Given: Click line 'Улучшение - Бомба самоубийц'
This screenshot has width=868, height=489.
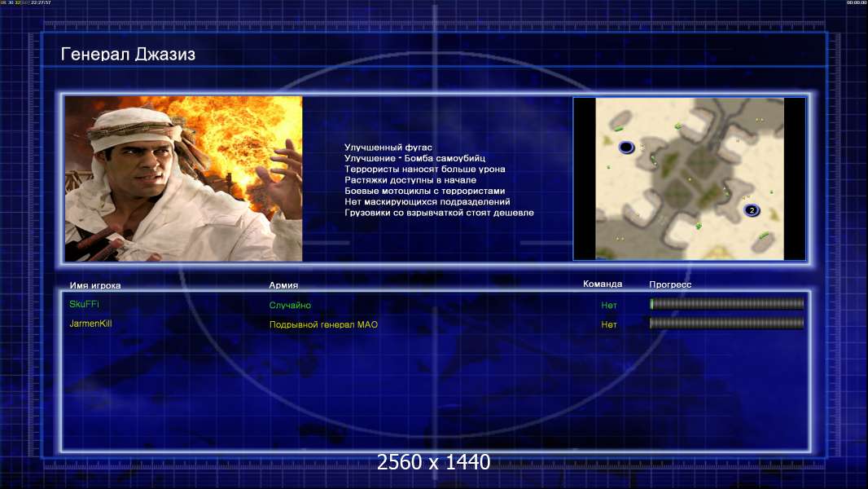Looking at the screenshot, I should [414, 158].
